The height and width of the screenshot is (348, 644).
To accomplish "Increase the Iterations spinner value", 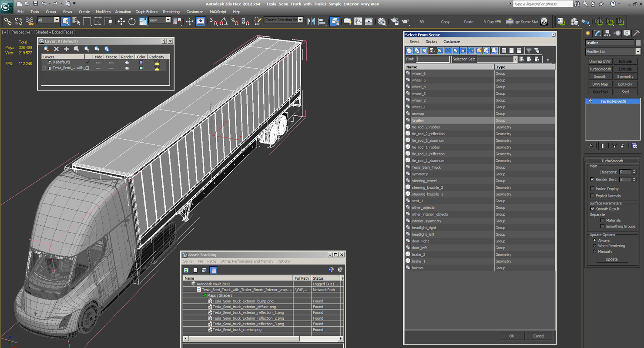I will (x=634, y=171).
